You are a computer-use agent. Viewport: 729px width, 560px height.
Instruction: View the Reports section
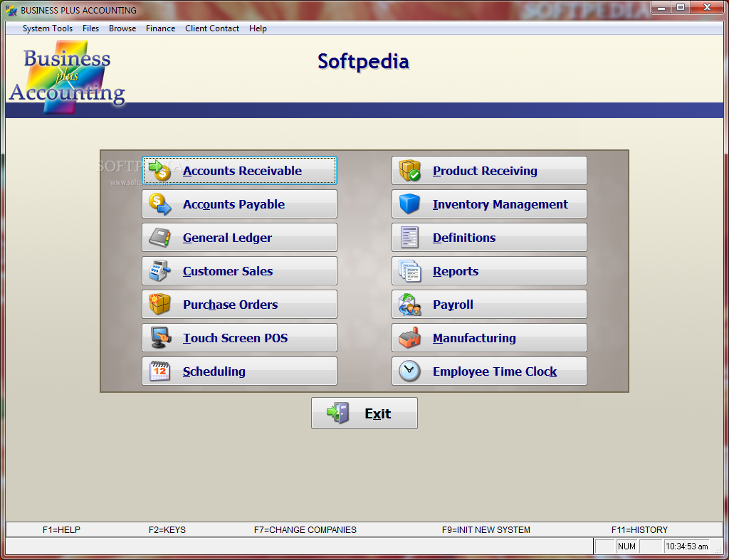[x=489, y=271]
